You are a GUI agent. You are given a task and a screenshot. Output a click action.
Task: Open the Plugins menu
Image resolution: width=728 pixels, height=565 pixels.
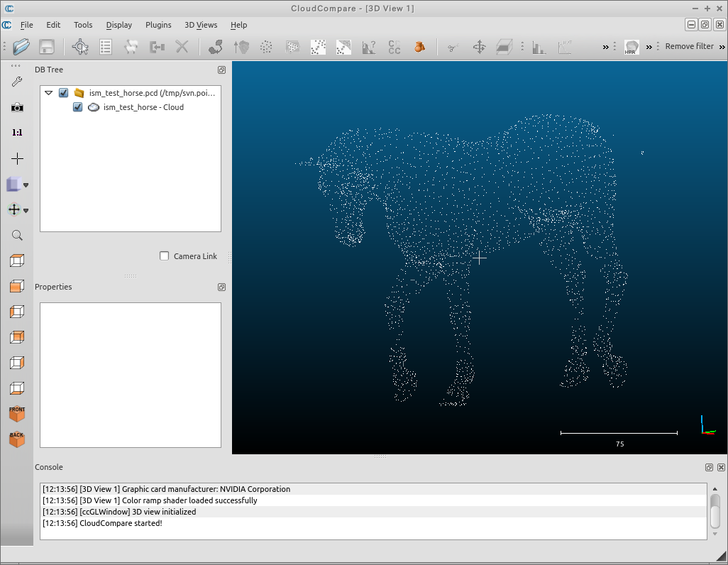tap(158, 25)
